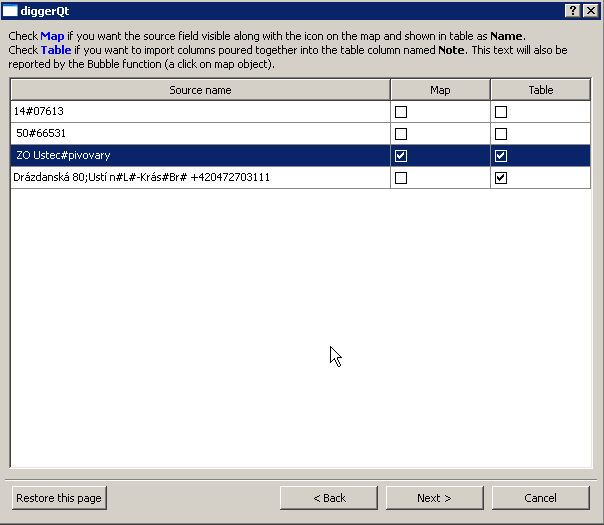Enable Map checkbox for 14#07613 row
Screen dimensions: 604x525
point(401,112)
